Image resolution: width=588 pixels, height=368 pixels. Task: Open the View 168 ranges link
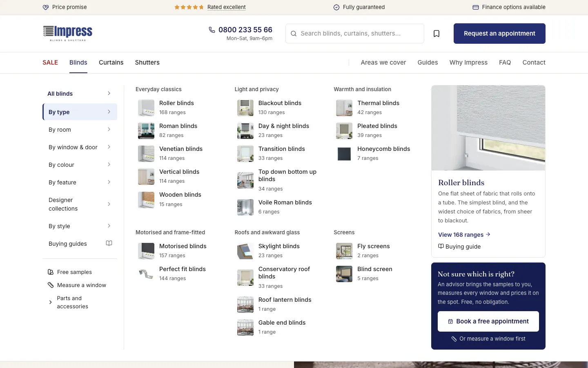(464, 235)
